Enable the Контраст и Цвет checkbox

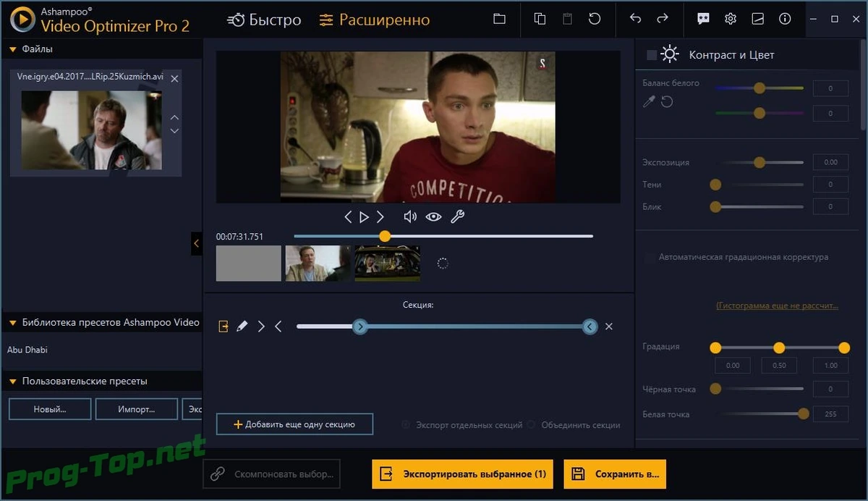[652, 55]
